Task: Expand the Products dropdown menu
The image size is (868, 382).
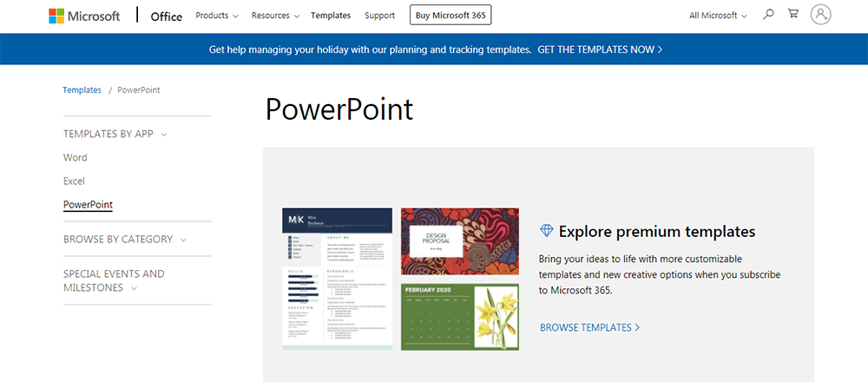Action: coord(217,16)
